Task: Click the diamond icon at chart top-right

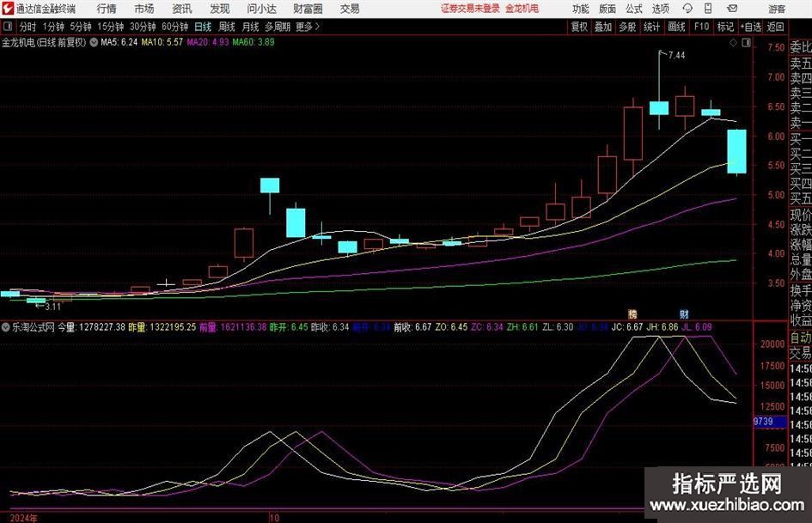Action: tap(733, 41)
